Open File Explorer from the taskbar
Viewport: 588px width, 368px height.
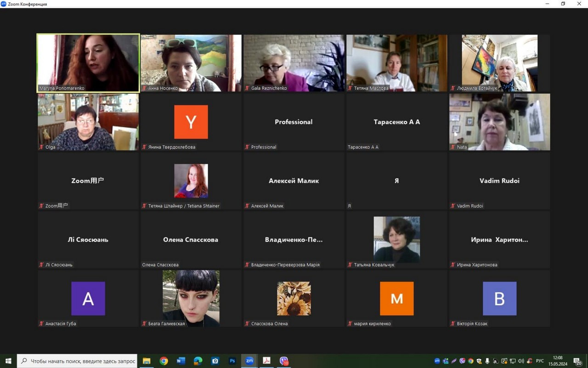(x=147, y=361)
